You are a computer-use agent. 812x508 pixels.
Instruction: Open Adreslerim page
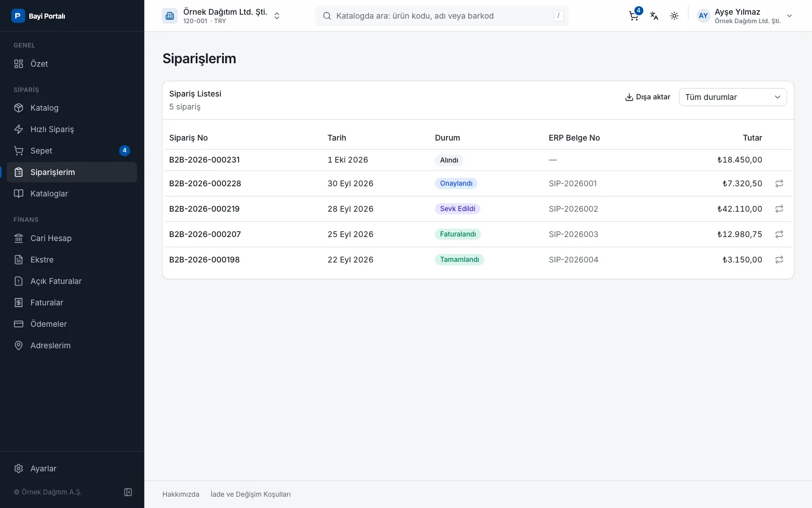click(72, 345)
